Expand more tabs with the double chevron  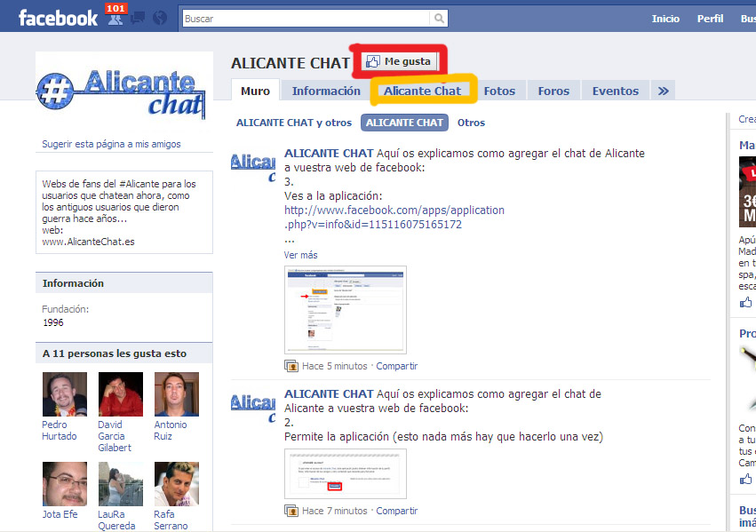[663, 91]
